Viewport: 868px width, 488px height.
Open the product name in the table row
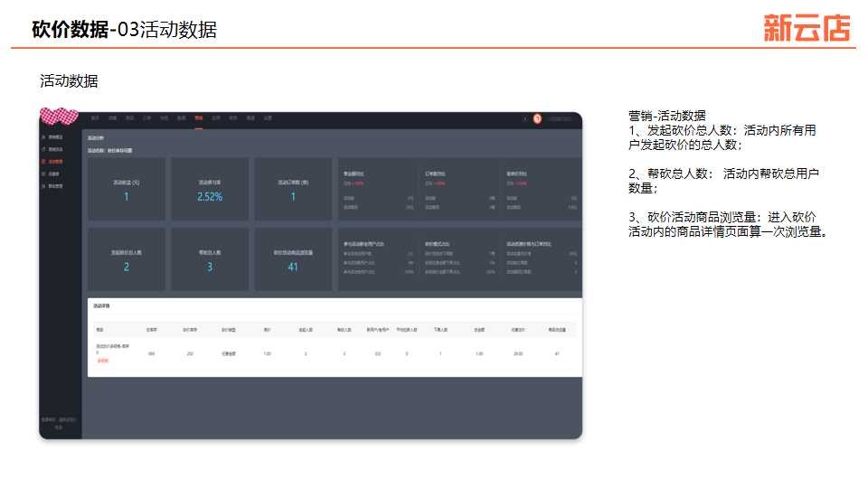tap(112, 349)
